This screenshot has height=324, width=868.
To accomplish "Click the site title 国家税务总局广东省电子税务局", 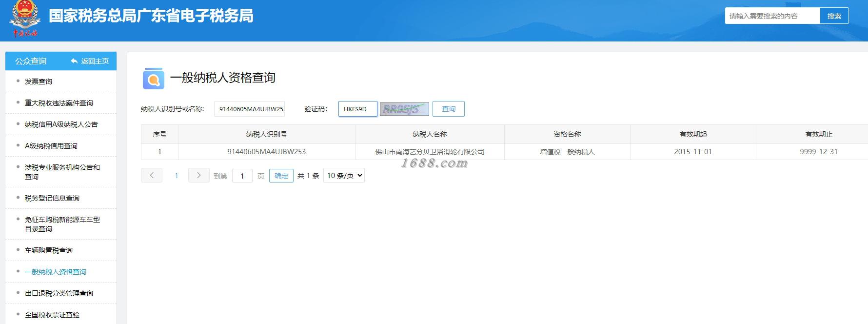I will coord(151,16).
